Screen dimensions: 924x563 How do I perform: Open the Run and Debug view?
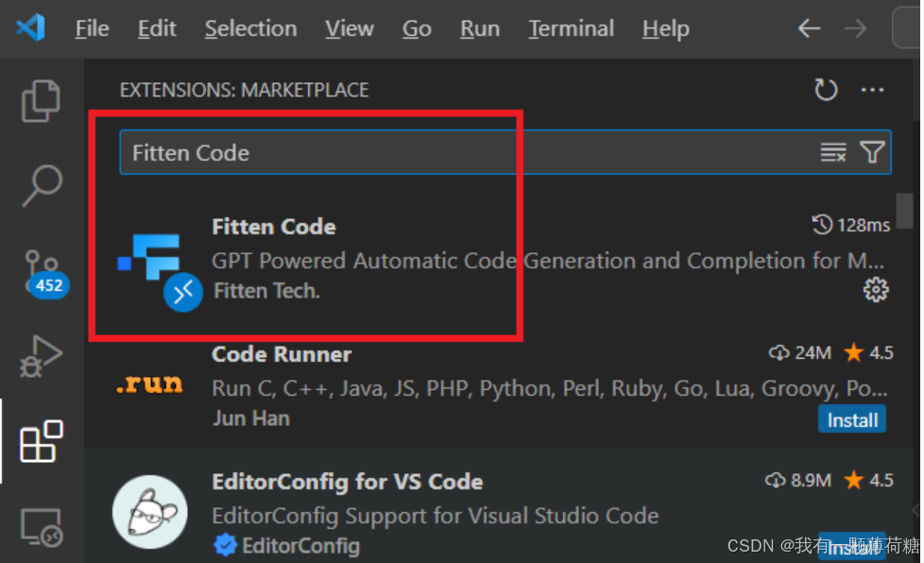coord(41,356)
